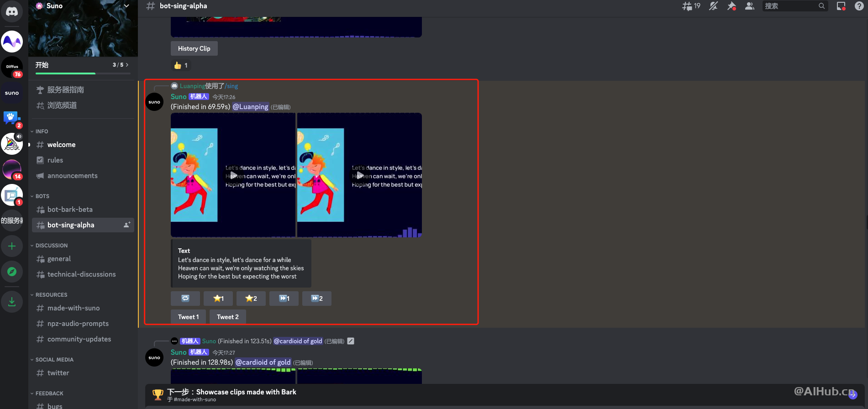
Task: Show member list icon
Action: [750, 6]
